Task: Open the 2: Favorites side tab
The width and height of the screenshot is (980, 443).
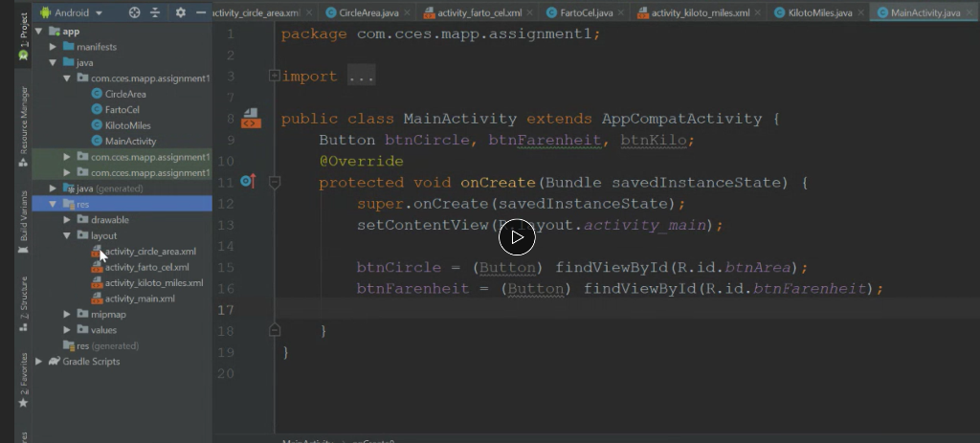Action: (x=24, y=379)
